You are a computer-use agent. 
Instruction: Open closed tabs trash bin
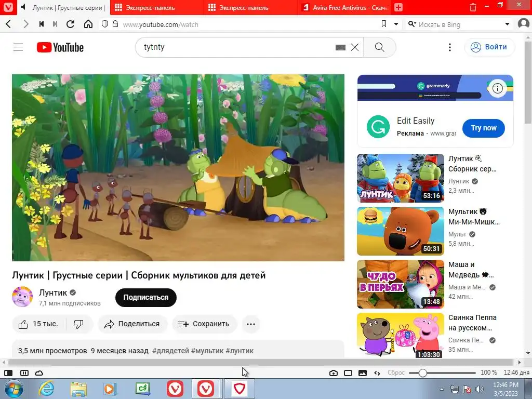(473, 7)
